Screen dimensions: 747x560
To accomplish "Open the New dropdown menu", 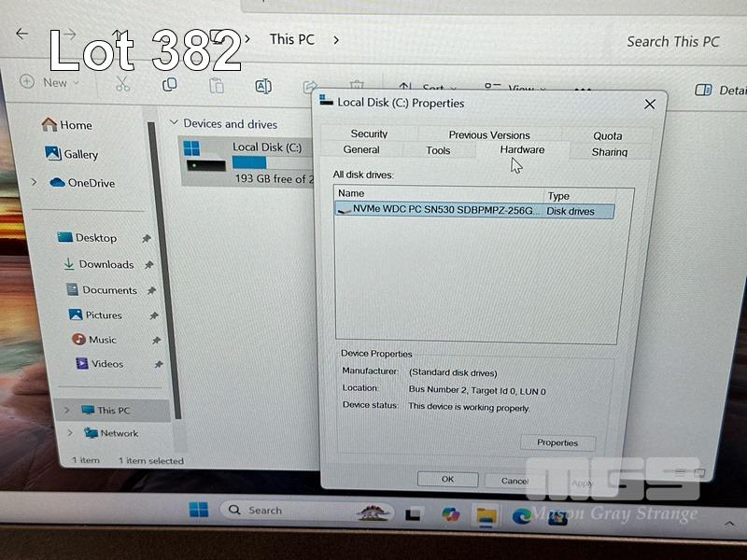I will click(x=50, y=82).
